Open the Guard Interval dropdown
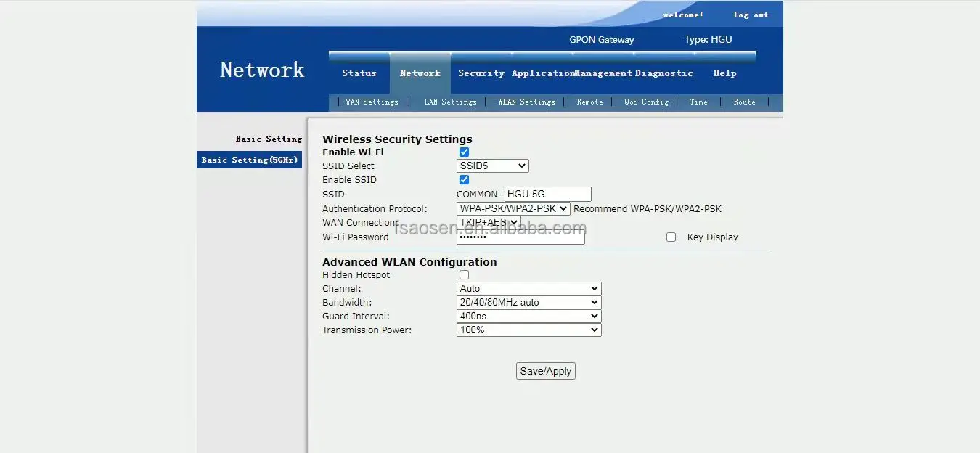980x453 pixels. 528,317
